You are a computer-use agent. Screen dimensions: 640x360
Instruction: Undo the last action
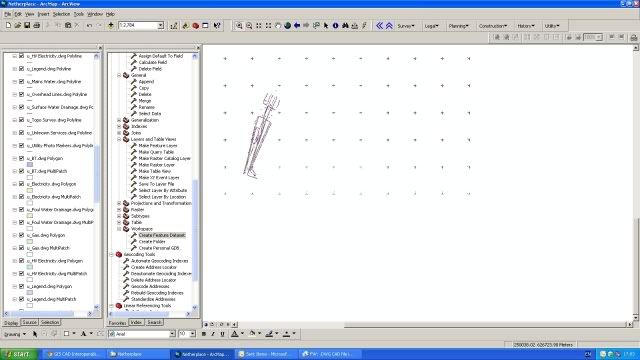pos(89,25)
